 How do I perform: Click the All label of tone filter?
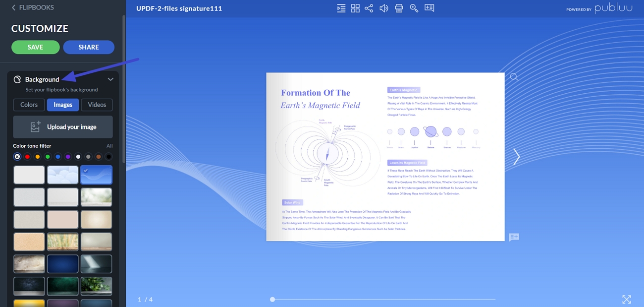coord(109,146)
